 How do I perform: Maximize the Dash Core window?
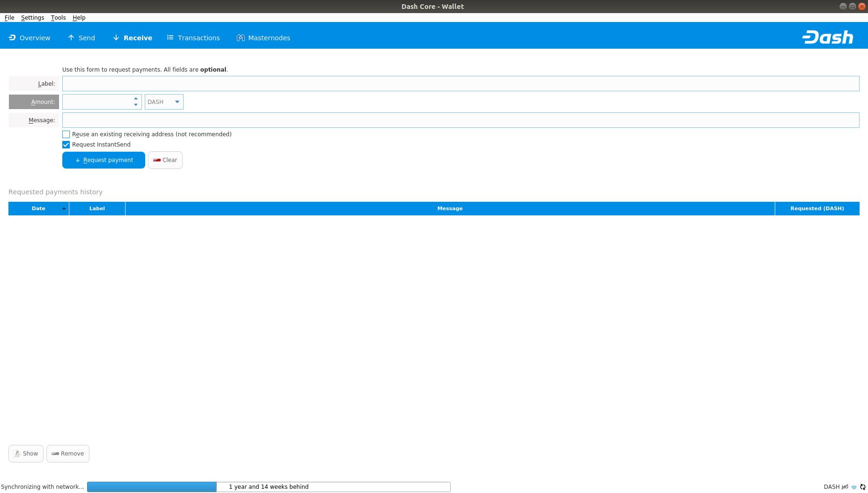(853, 7)
